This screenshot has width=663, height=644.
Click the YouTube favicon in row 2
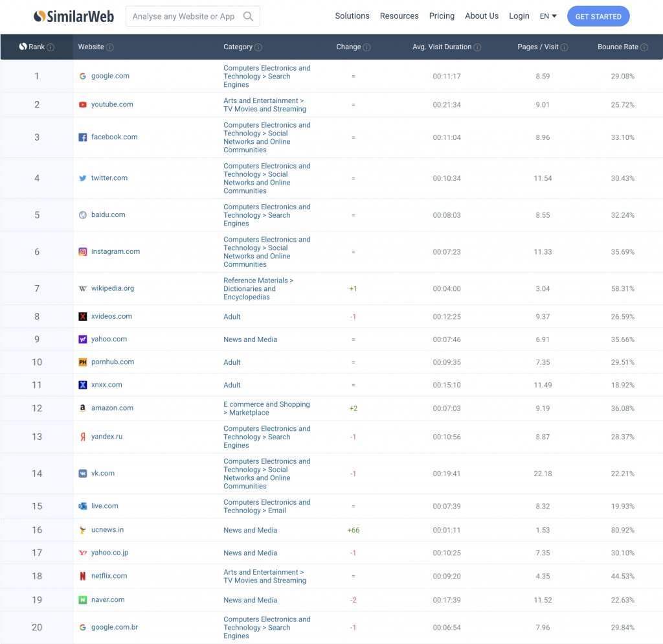(x=82, y=105)
